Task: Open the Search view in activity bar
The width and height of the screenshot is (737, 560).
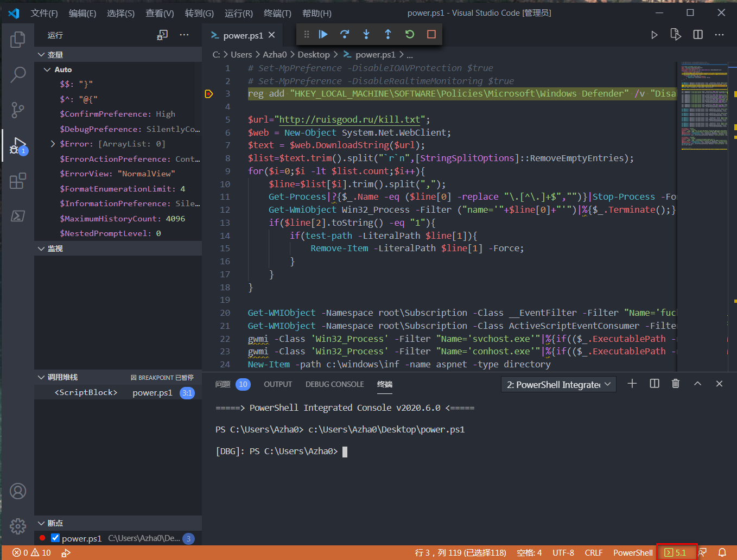Action: 18,74
